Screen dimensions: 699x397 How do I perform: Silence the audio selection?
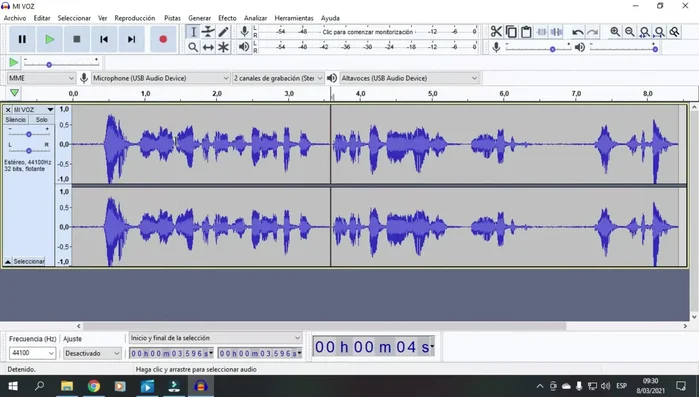coord(556,32)
